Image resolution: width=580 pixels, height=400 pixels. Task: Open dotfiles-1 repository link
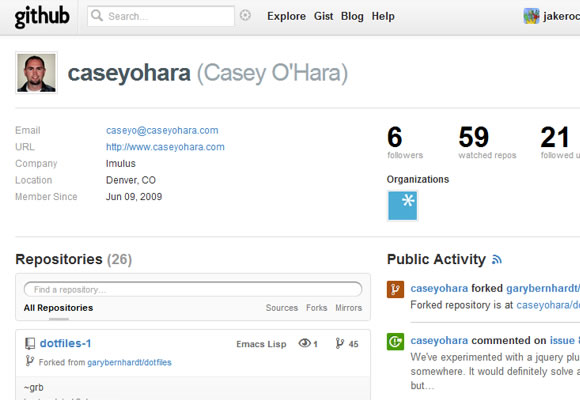pyautogui.click(x=65, y=343)
